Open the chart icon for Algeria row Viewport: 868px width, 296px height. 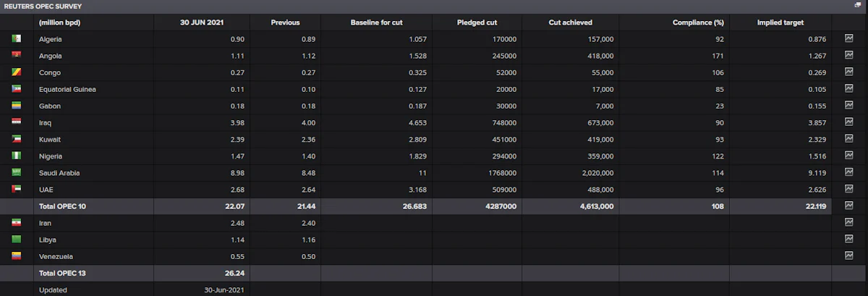pyautogui.click(x=848, y=39)
